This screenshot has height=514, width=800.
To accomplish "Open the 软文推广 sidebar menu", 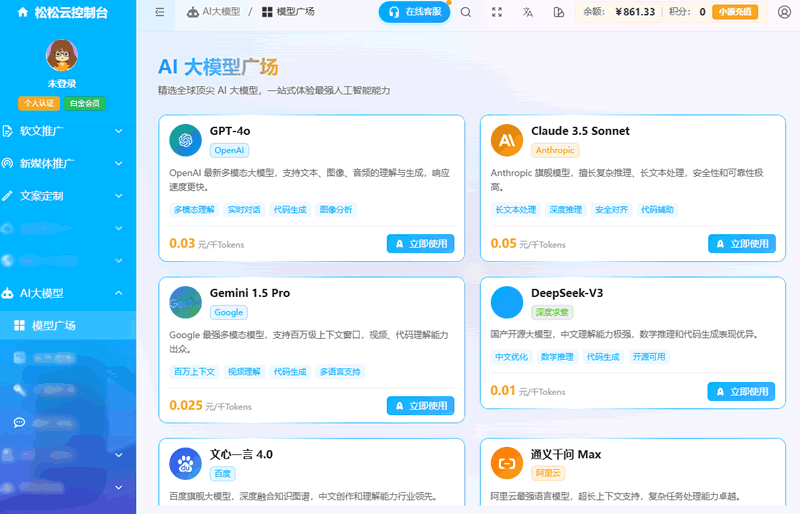I will coord(68,131).
